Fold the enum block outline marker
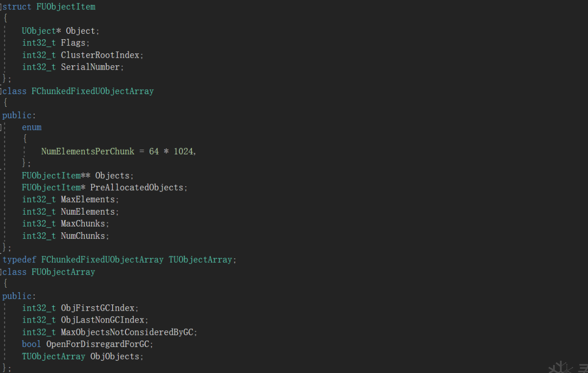Screen dimensions: 588x373 [x=1, y=127]
